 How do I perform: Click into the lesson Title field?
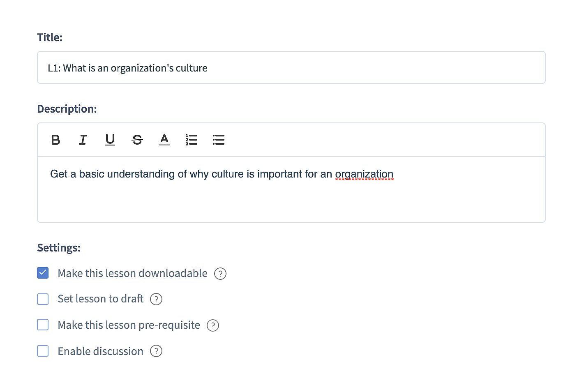(291, 68)
